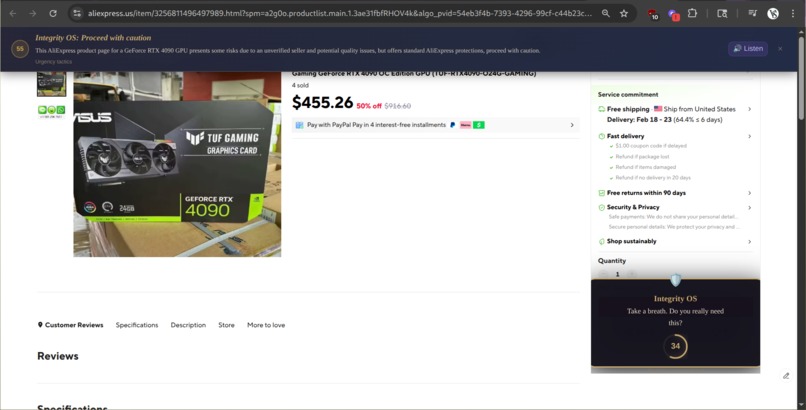Expand the Shop sustainably chevron
Viewport: 806px width, 410px height.
(749, 241)
